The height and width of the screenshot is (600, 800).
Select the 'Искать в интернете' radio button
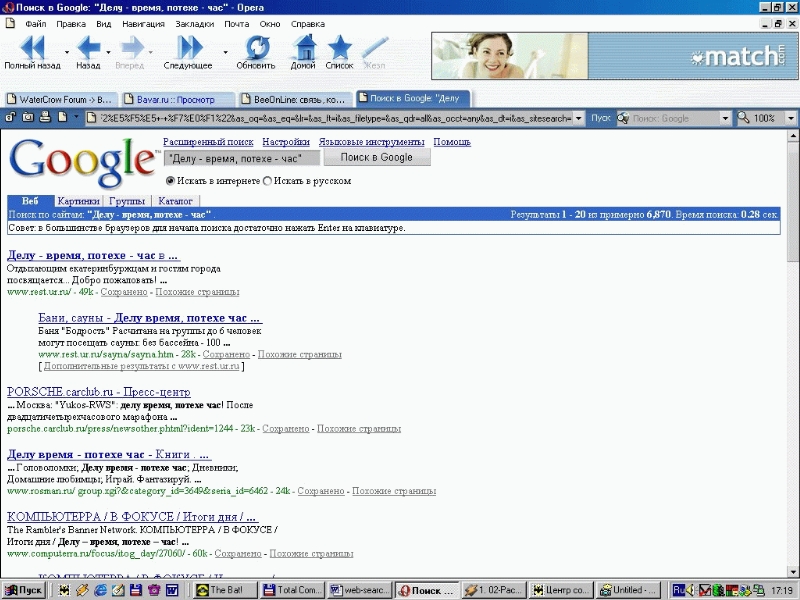170,181
